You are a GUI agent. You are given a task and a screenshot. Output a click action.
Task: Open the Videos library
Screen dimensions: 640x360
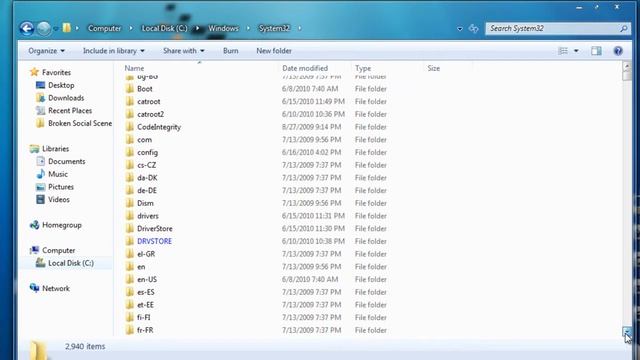(x=59, y=199)
